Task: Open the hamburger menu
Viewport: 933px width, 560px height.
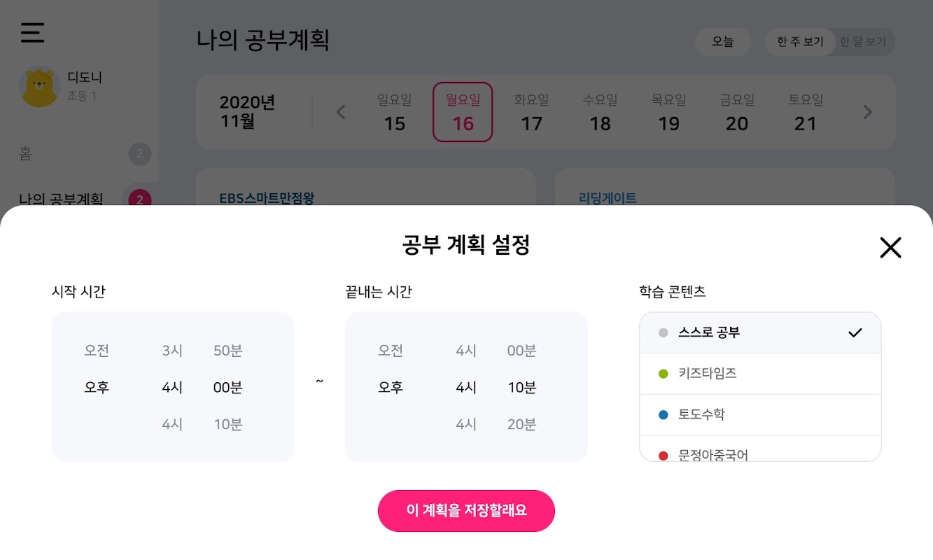Action: (x=32, y=33)
